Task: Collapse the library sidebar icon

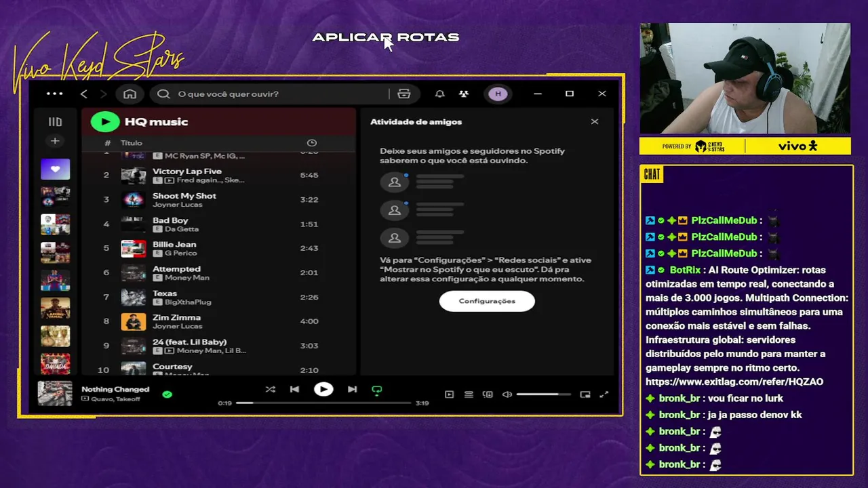Action: click(x=55, y=122)
